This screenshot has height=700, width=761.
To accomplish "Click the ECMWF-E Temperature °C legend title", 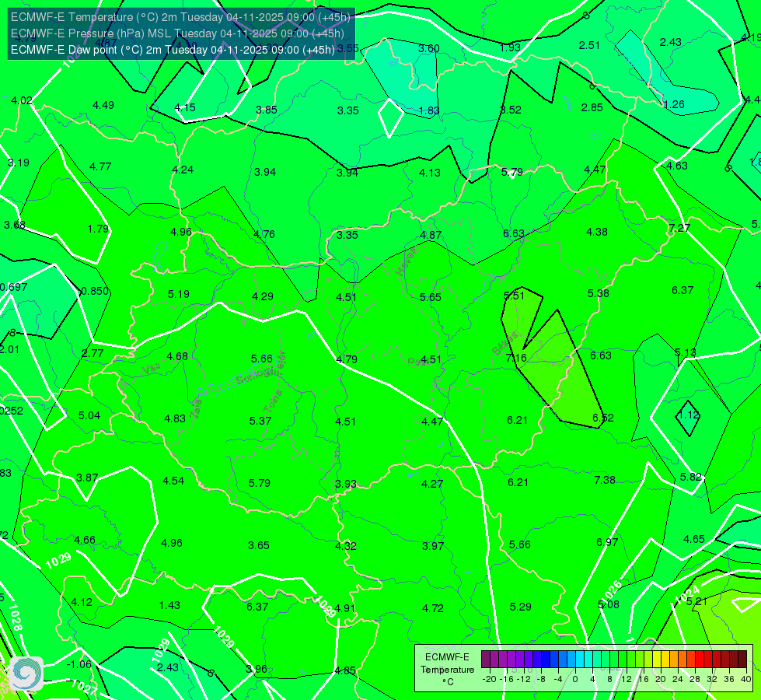I will pos(447,670).
